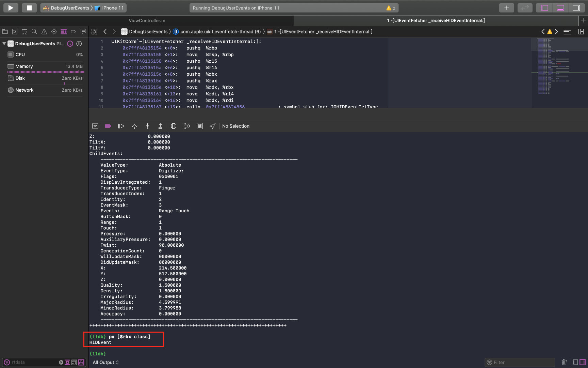Open the Report navigator speech-bubble icon

coord(83,32)
